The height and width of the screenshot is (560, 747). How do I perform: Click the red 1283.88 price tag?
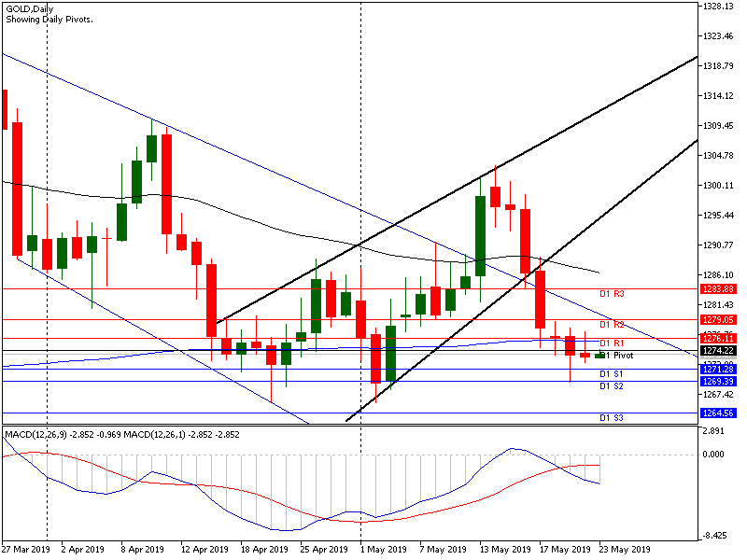point(715,289)
